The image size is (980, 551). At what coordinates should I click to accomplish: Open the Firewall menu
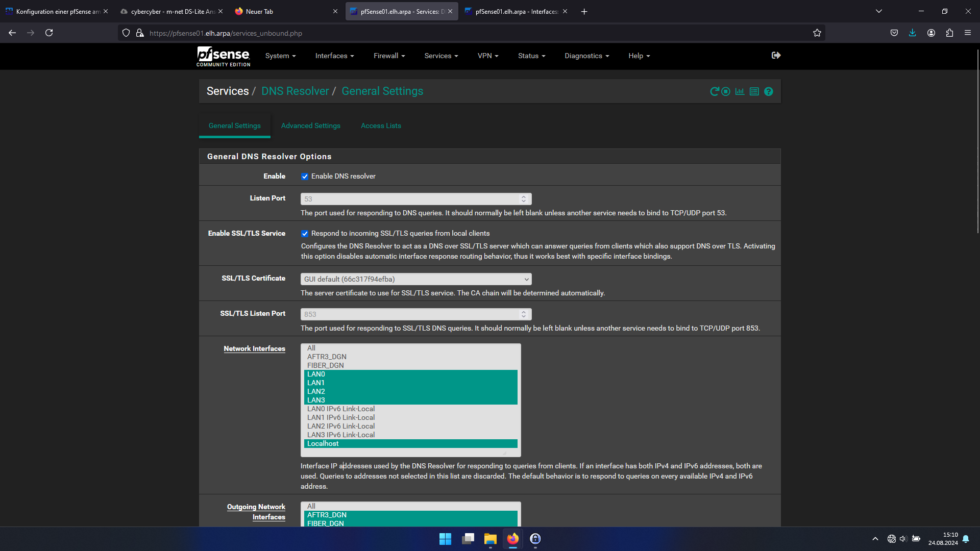pos(389,56)
